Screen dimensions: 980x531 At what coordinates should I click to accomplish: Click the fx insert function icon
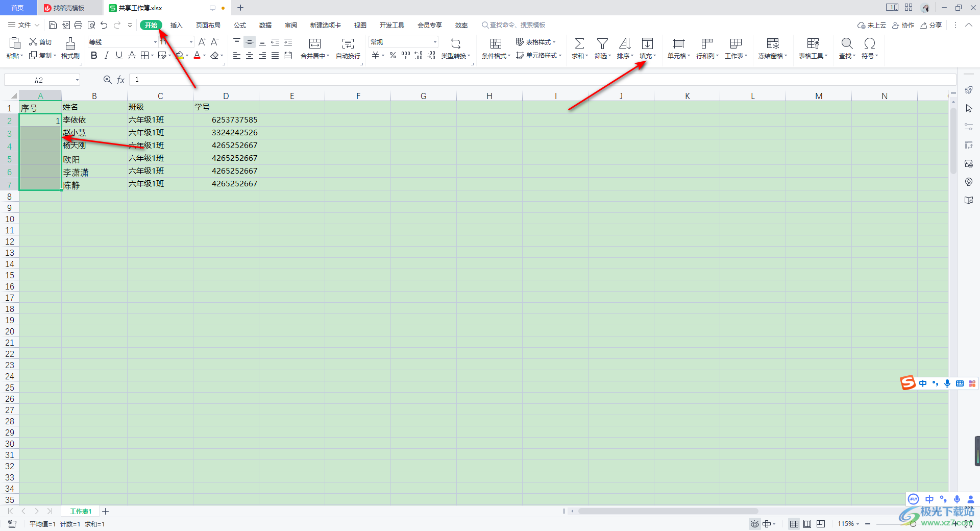tap(121, 80)
